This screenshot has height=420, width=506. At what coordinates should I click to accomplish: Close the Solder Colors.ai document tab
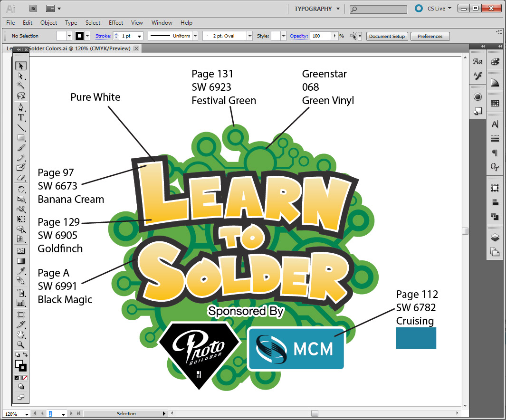136,48
